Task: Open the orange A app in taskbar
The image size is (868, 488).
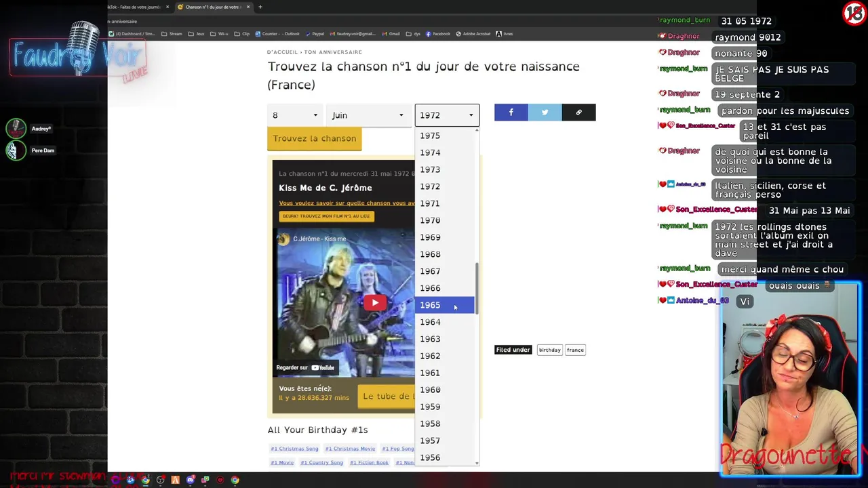Action: coord(176,480)
